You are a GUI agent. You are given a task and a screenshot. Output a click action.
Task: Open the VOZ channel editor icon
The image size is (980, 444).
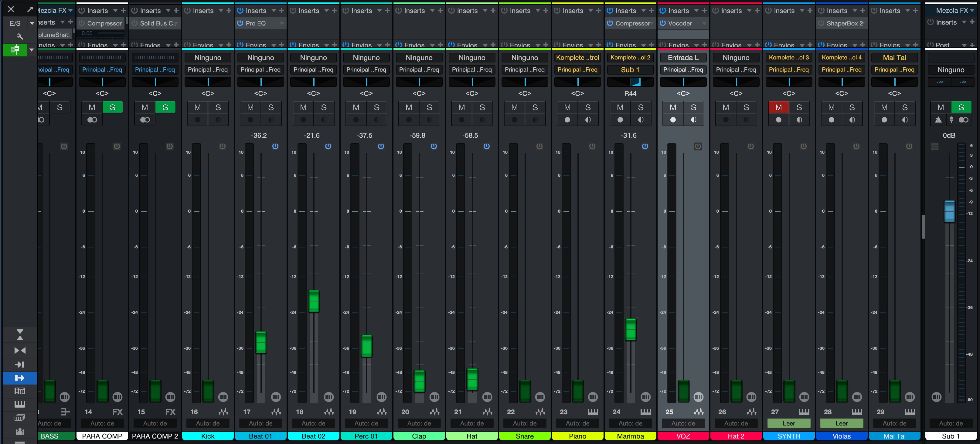coord(699,397)
